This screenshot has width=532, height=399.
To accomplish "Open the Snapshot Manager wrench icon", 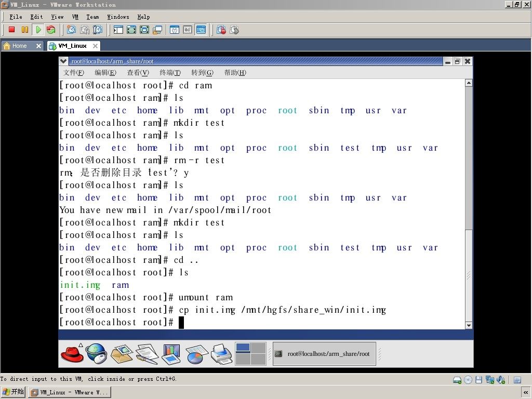I will [x=97, y=30].
